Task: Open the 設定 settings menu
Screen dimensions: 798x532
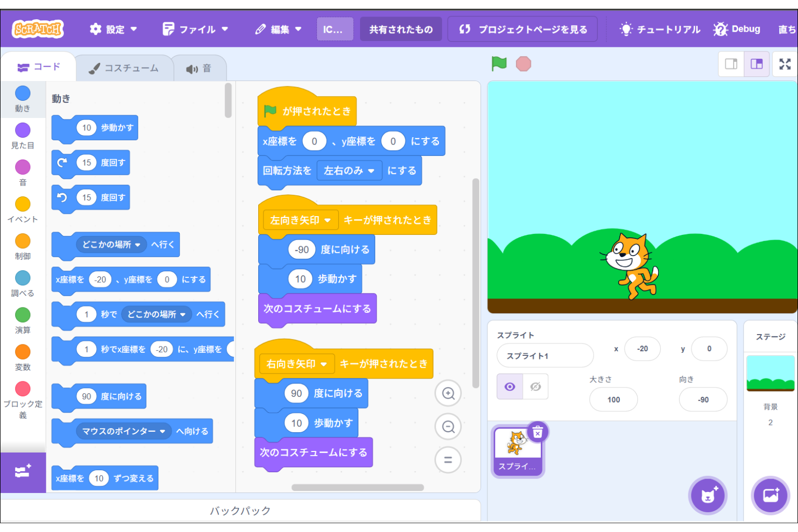Action: [113, 30]
